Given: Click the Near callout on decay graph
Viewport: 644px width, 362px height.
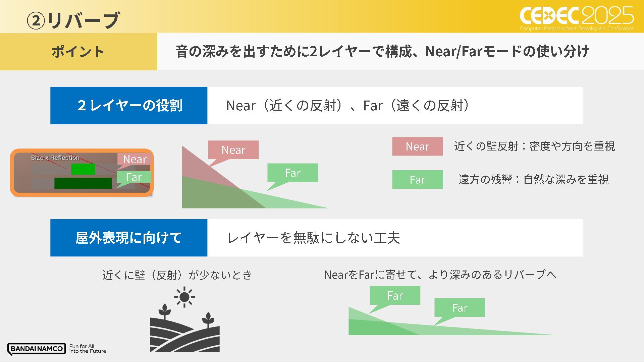Looking at the screenshot, I should pyautogui.click(x=233, y=150).
